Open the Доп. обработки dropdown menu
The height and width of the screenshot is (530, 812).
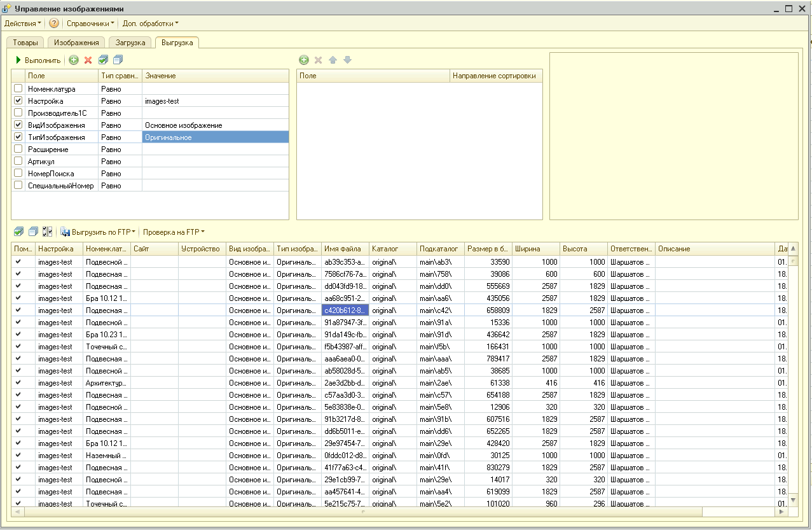click(x=150, y=24)
